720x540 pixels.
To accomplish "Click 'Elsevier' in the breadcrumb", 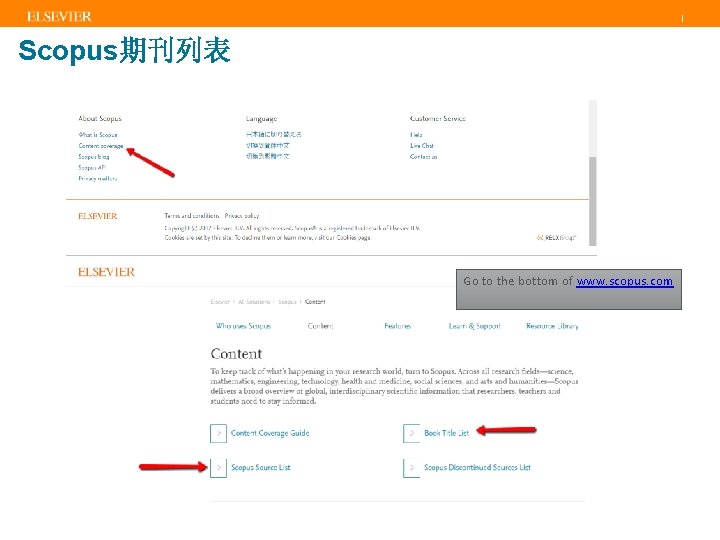I will coord(219,302).
